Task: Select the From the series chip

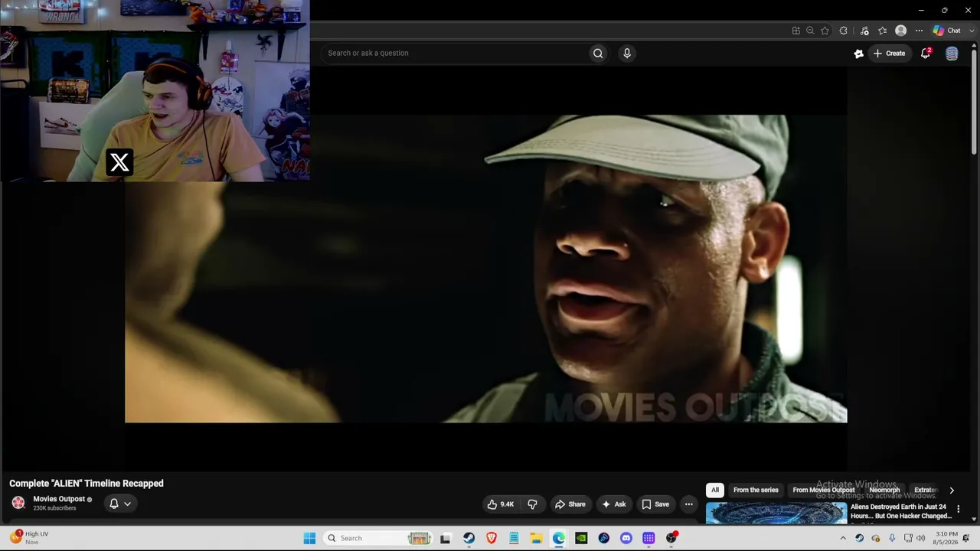Action: pyautogui.click(x=756, y=490)
